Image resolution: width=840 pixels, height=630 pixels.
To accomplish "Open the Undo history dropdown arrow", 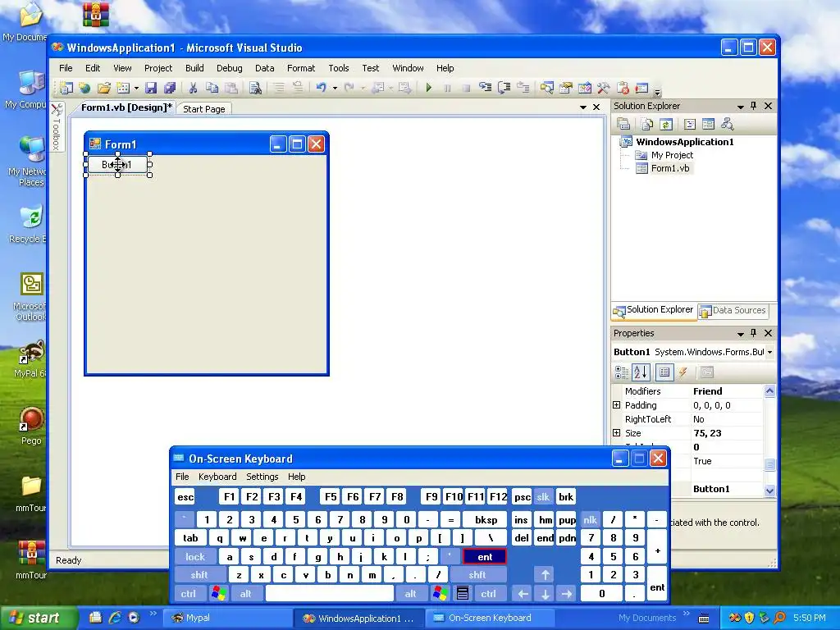I will point(335,88).
